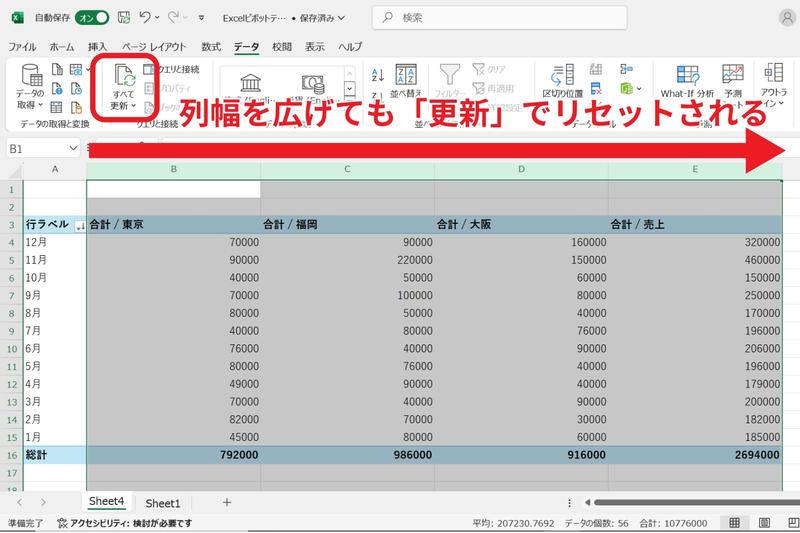Open the ヘルプ tab
Viewport: 800px width, 533px height.
(350, 47)
